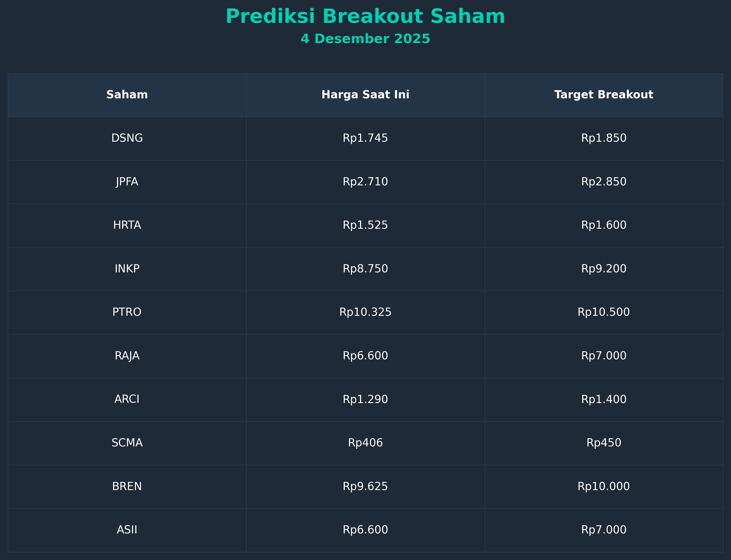Click the RAJA stock ticker cell
The image size is (731, 560).
click(127, 356)
